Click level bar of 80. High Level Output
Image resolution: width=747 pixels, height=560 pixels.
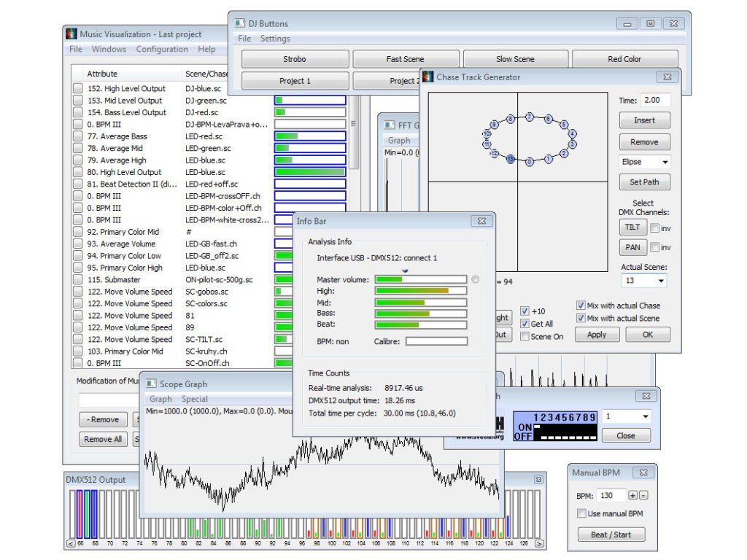coord(310,171)
